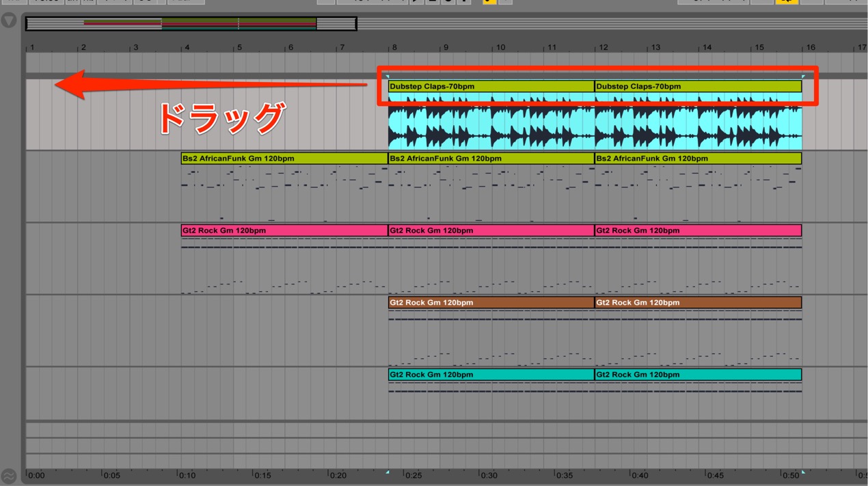Image resolution: width=868 pixels, height=486 pixels.
Task: Select the Bs2 AfricanFunk Gm 120bpm clip at bar 12
Action: tap(698, 158)
